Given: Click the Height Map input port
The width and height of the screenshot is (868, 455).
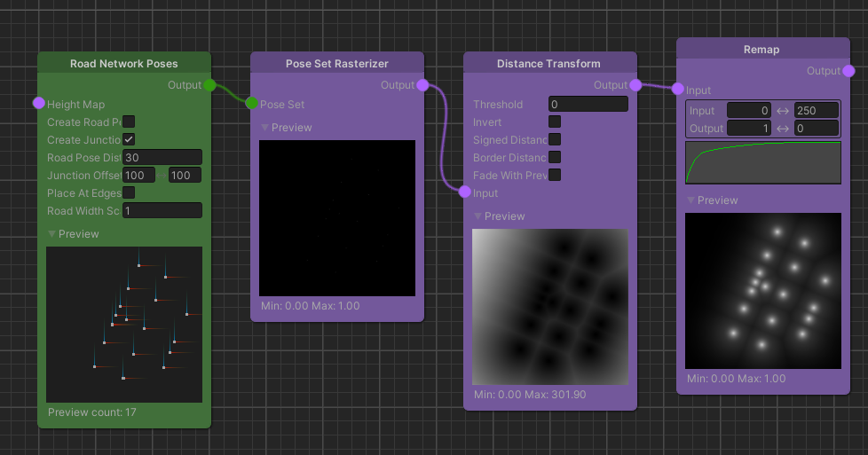Looking at the screenshot, I should 39,104.
